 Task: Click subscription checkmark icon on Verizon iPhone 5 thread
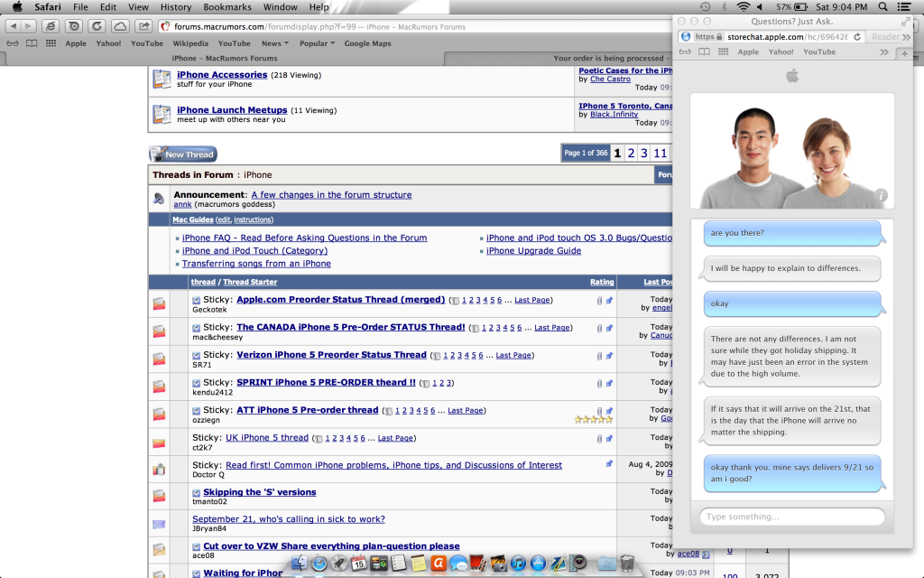click(x=196, y=356)
